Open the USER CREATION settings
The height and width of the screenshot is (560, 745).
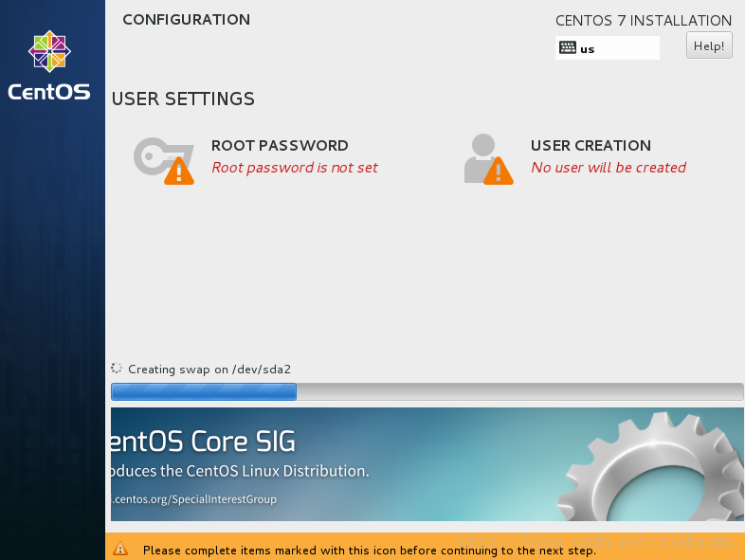[x=591, y=146]
